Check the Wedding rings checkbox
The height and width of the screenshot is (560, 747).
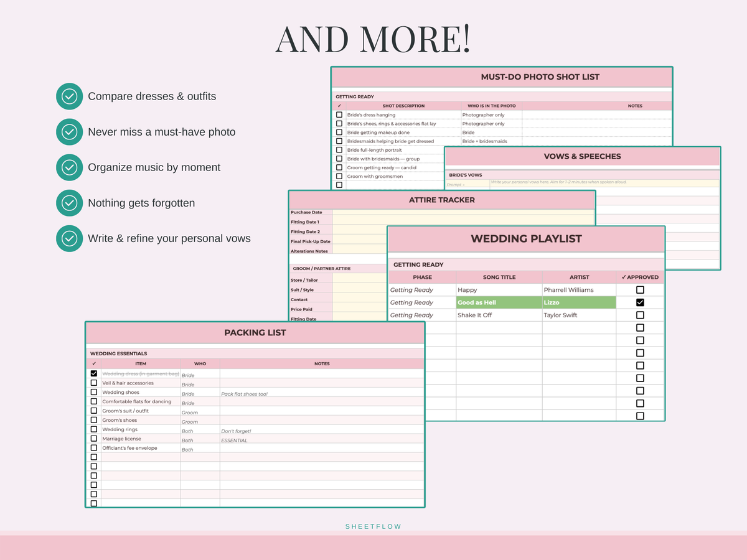(94, 429)
